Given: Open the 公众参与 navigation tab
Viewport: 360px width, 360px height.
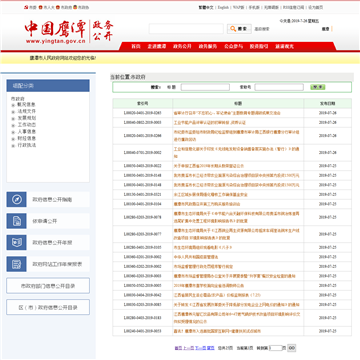Looking at the screenshot, I should pyautogui.click(x=233, y=46).
